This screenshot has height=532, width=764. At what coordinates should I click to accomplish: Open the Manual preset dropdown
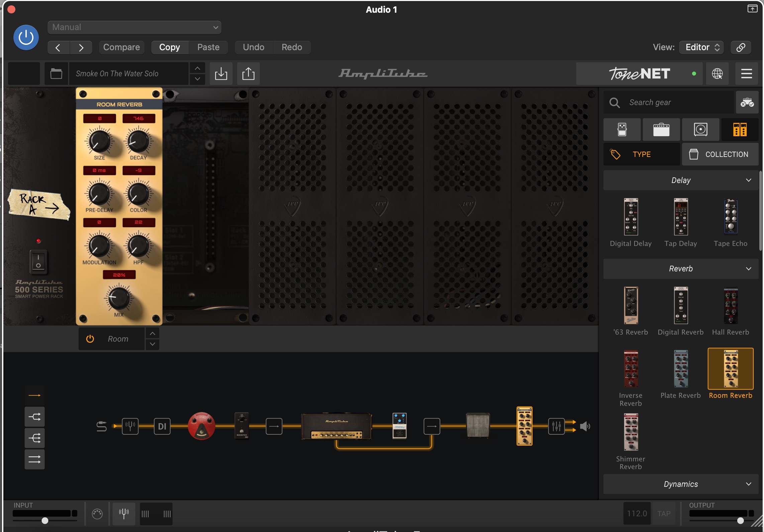[x=134, y=27]
